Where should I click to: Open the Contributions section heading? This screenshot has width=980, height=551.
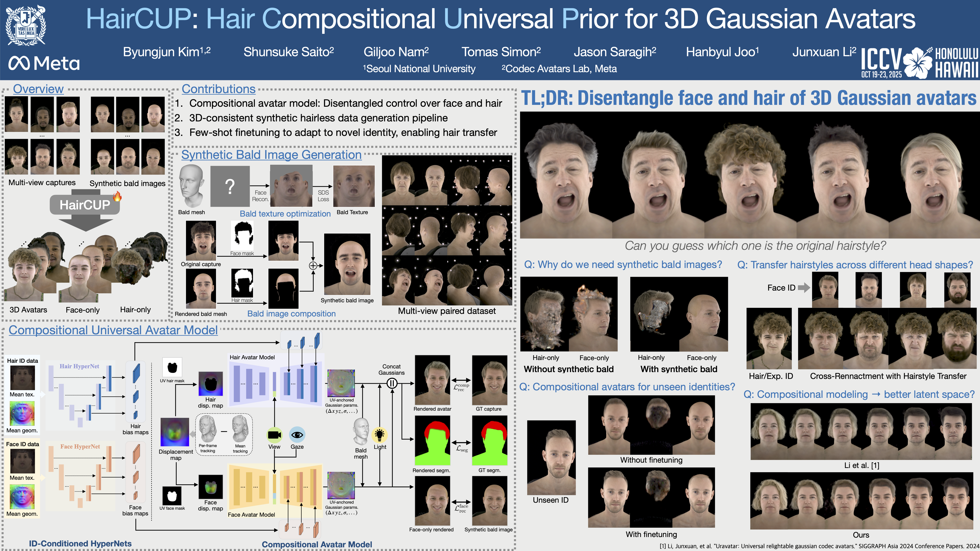(x=218, y=89)
